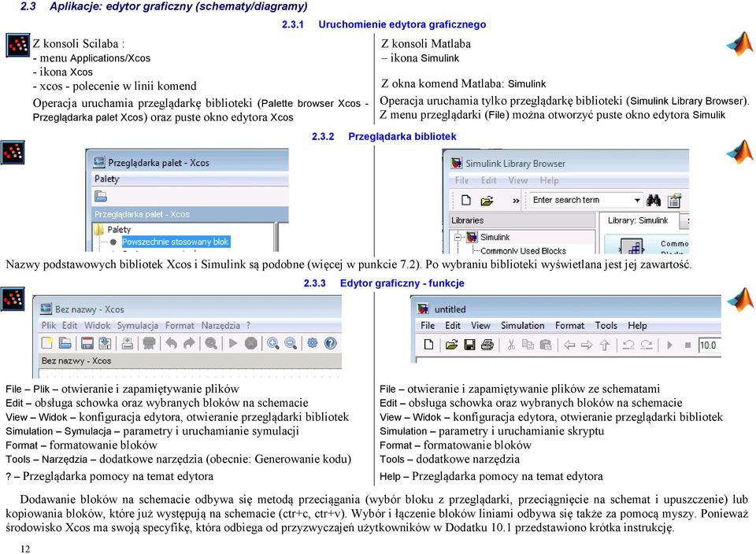This screenshot has height=554, width=756.
Task: Click Forward right arrow in Simulink toolbar
Action: tap(587, 345)
